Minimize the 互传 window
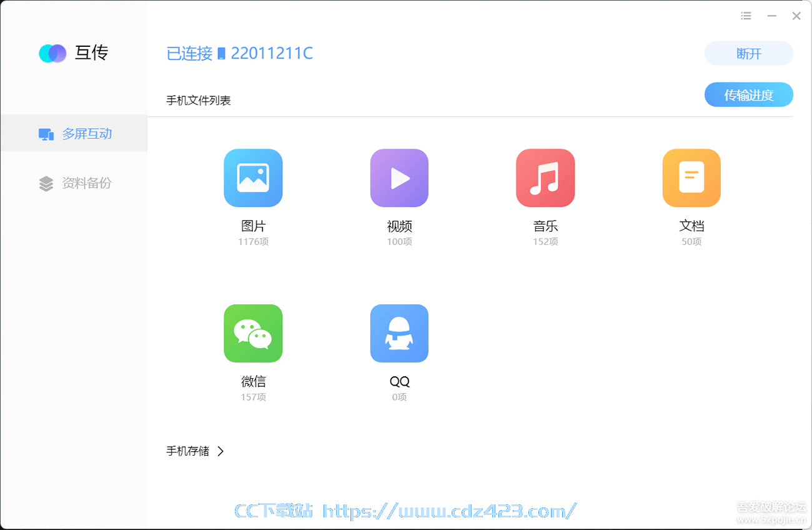Screen dimensions: 812x530 click(771, 16)
